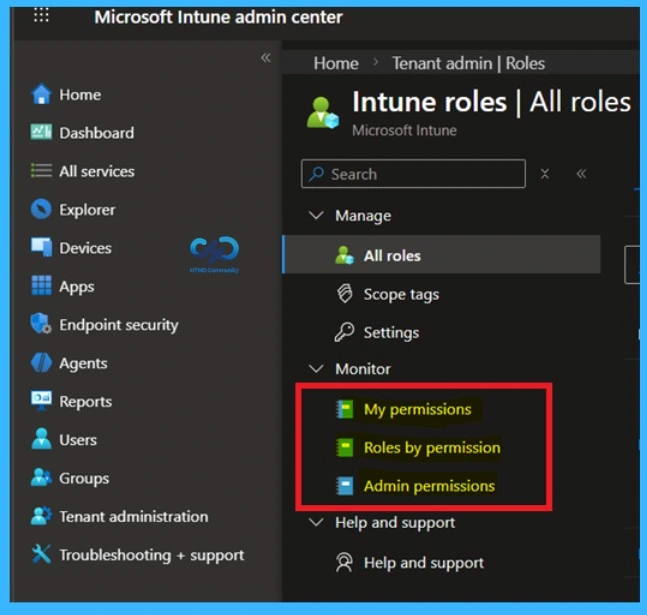The height and width of the screenshot is (615, 647).
Task: Open All services in the sidebar
Action: (x=97, y=171)
